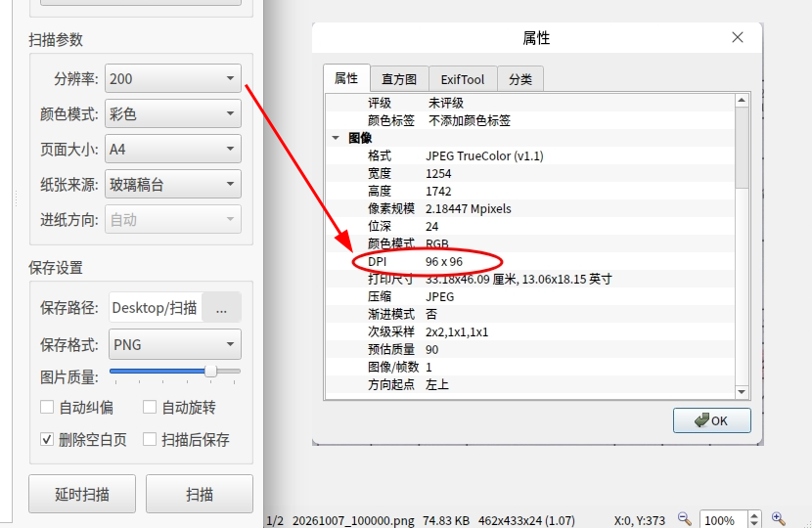Select the 格式 JPEG TrueColor row
This screenshot has height=528, width=812.
pyautogui.click(x=530, y=155)
